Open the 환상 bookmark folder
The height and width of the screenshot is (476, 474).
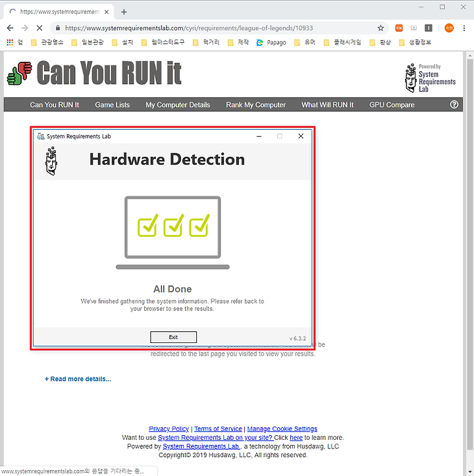coord(380,42)
